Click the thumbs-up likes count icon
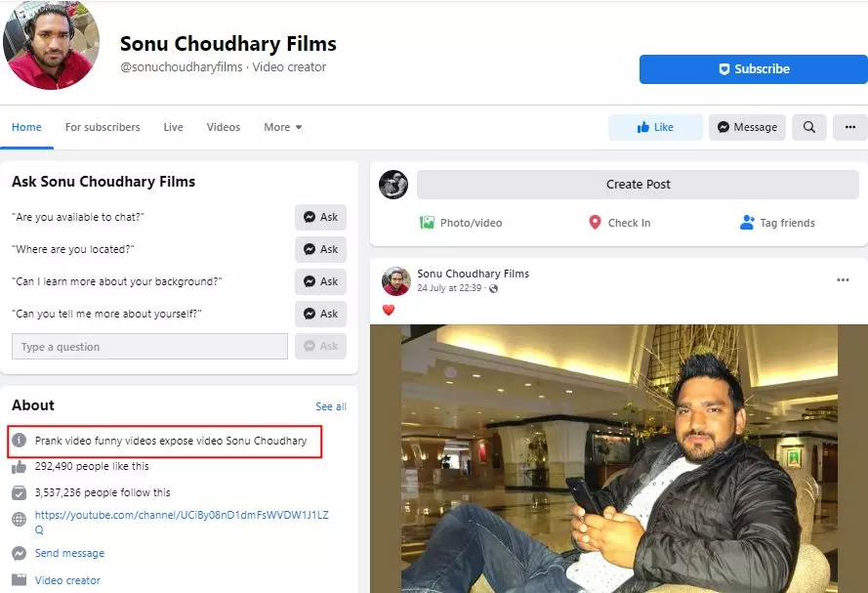This screenshot has height=593, width=868. click(x=19, y=467)
